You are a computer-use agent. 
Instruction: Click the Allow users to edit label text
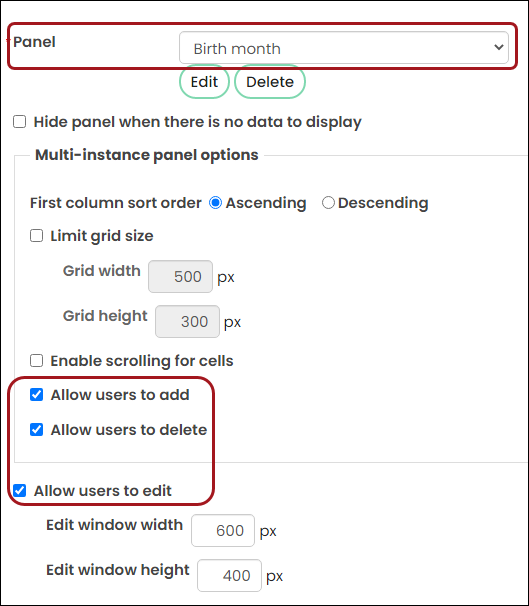pyautogui.click(x=102, y=491)
